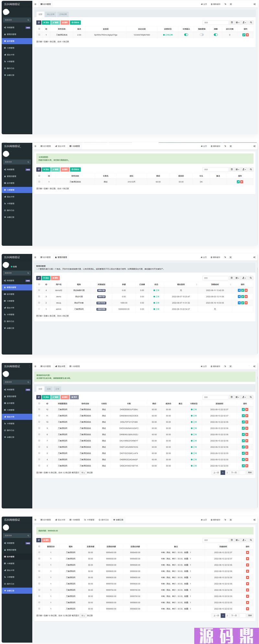Check row ID 9 in 添加卡密 table
Viewport: 259px width, 644px height.
point(39,428)
